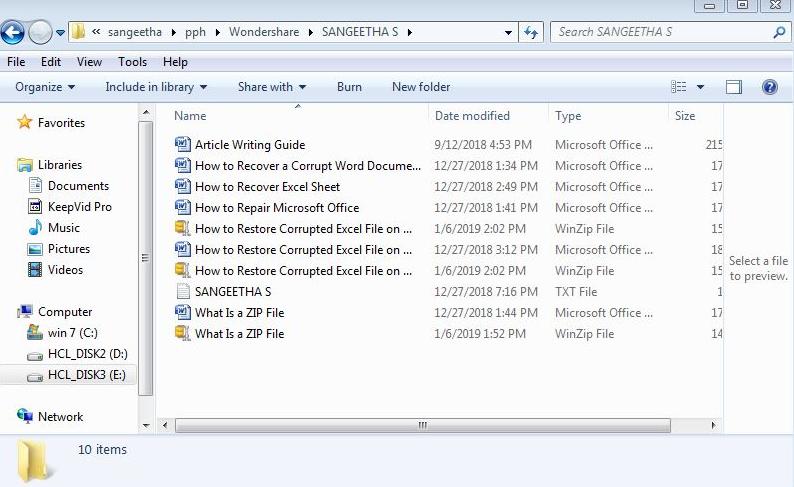Toggle the preview pane icon
The height and width of the screenshot is (487, 794).
[x=734, y=87]
